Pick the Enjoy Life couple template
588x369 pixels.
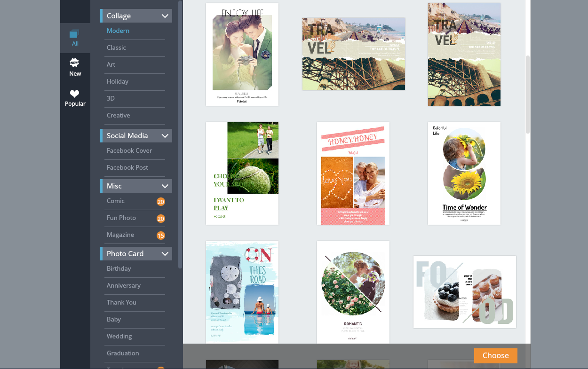pos(242,55)
